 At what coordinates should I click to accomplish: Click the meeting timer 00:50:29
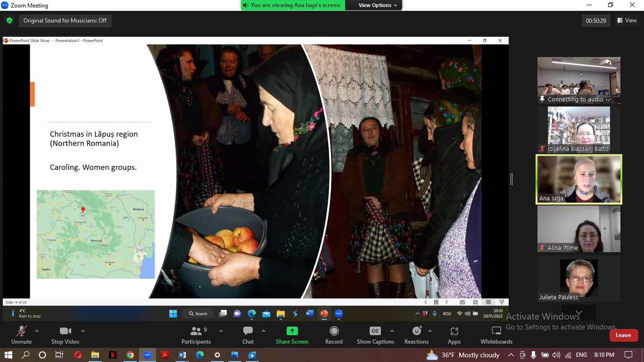596,21
